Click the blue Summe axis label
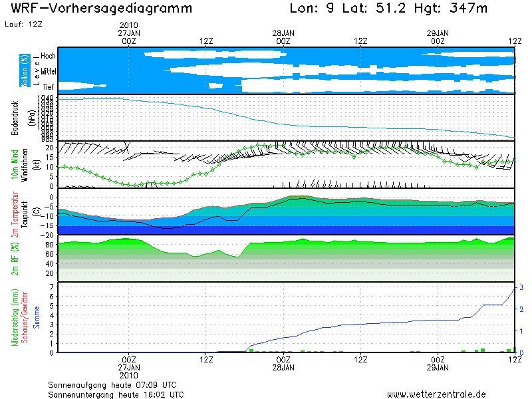This screenshot has height=399, width=532. tap(36, 317)
